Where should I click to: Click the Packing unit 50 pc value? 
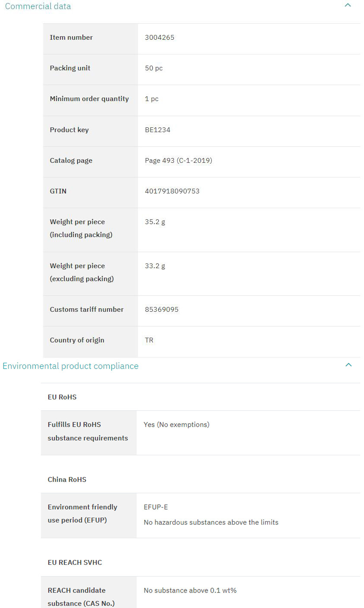tap(154, 68)
